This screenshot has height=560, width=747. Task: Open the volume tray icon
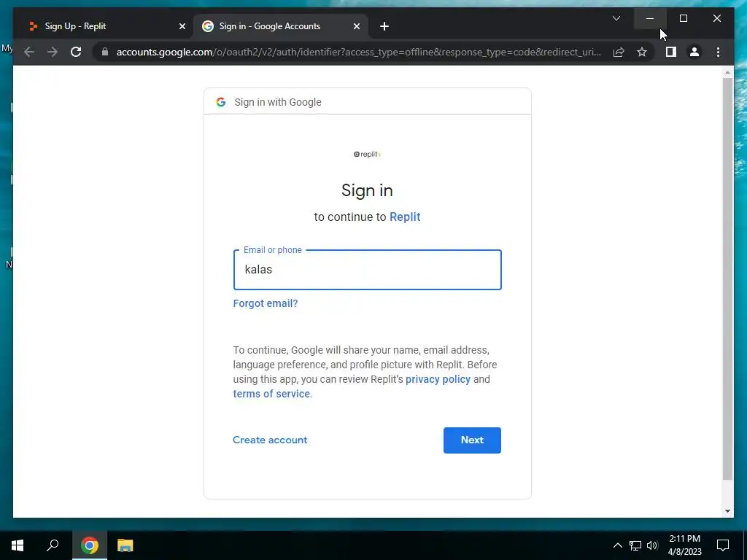tap(652, 545)
